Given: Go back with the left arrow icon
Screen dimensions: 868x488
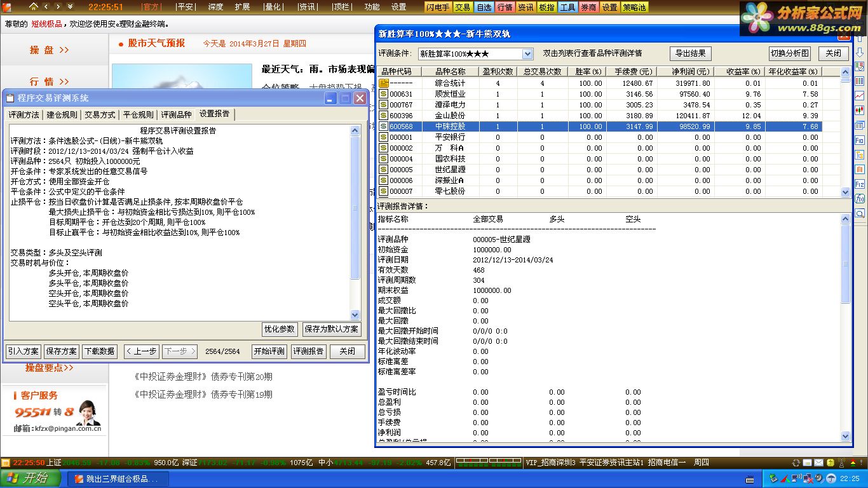Looking at the screenshot, I should (x=46, y=6).
